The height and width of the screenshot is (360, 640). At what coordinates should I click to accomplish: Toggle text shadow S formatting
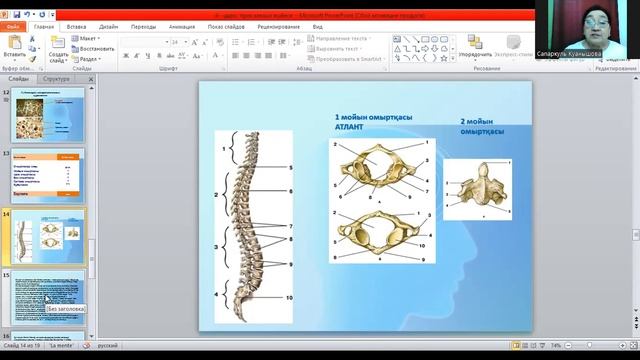pyautogui.click(x=159, y=56)
